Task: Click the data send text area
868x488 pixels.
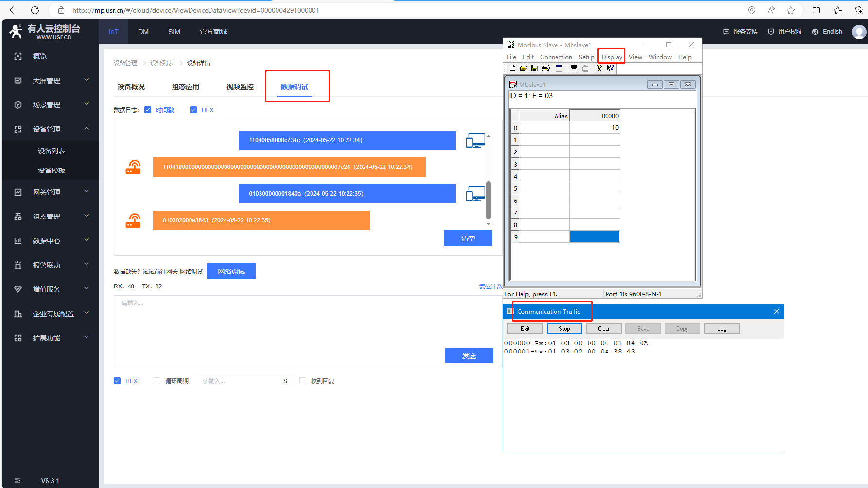Action: (x=308, y=332)
